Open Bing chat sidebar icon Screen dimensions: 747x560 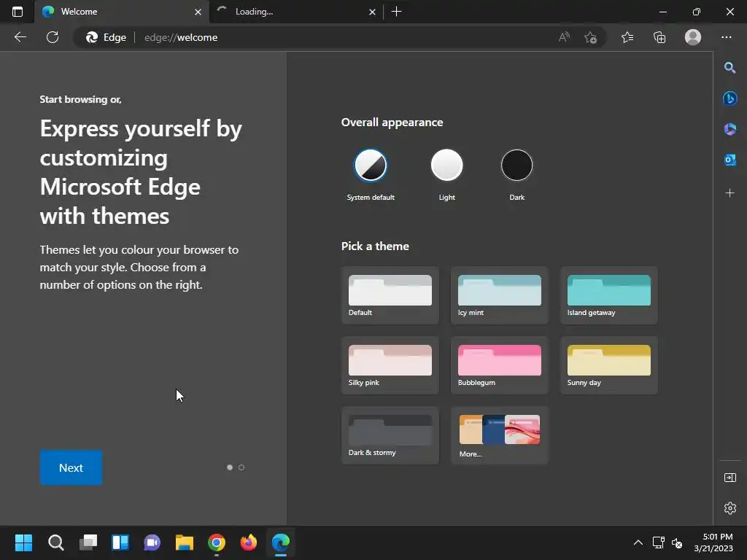pos(729,98)
